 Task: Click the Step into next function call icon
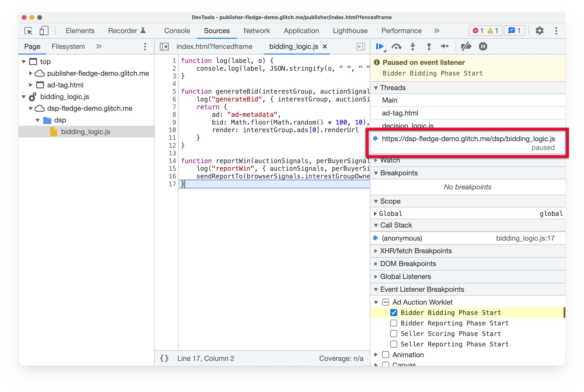click(414, 47)
